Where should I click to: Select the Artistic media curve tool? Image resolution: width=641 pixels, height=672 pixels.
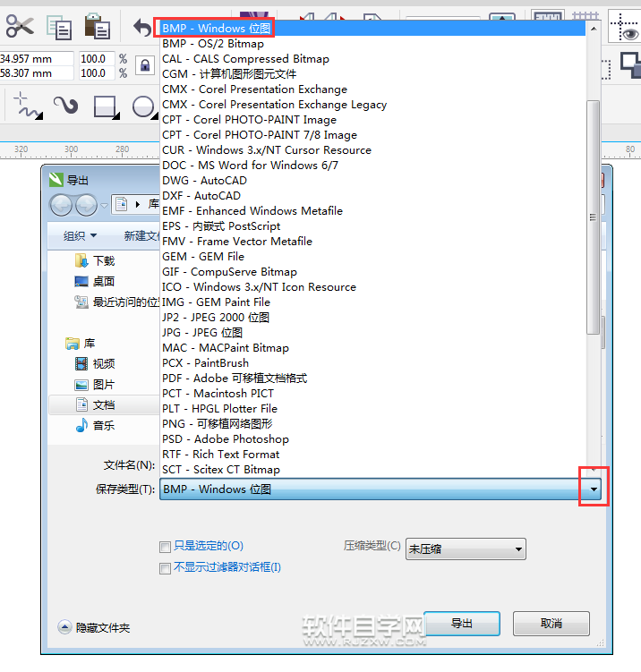click(65, 105)
